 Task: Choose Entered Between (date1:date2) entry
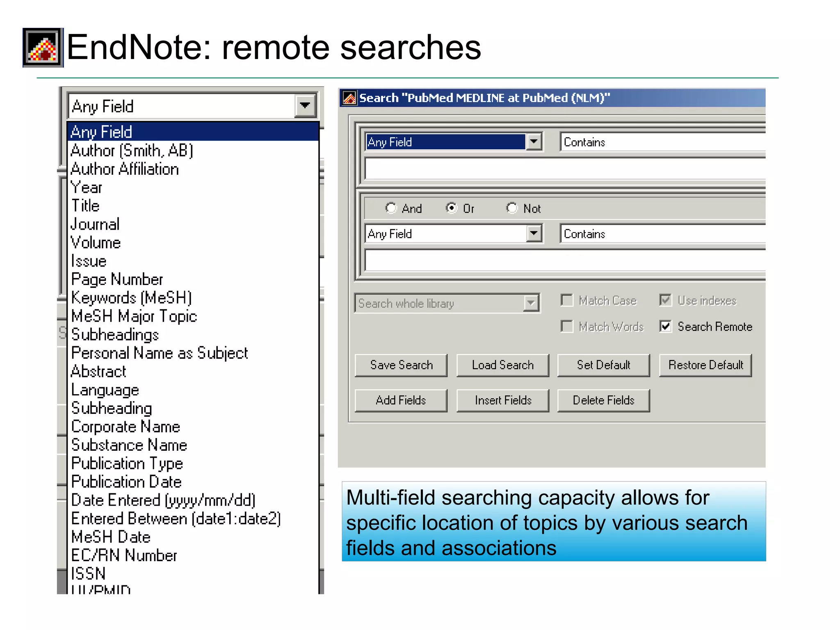193,519
